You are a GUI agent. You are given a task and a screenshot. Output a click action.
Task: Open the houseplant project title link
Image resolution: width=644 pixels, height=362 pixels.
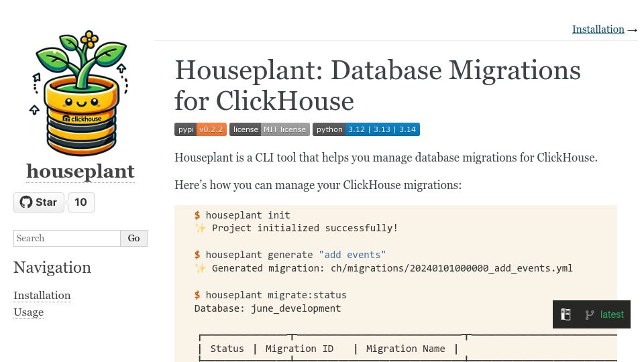(x=80, y=171)
